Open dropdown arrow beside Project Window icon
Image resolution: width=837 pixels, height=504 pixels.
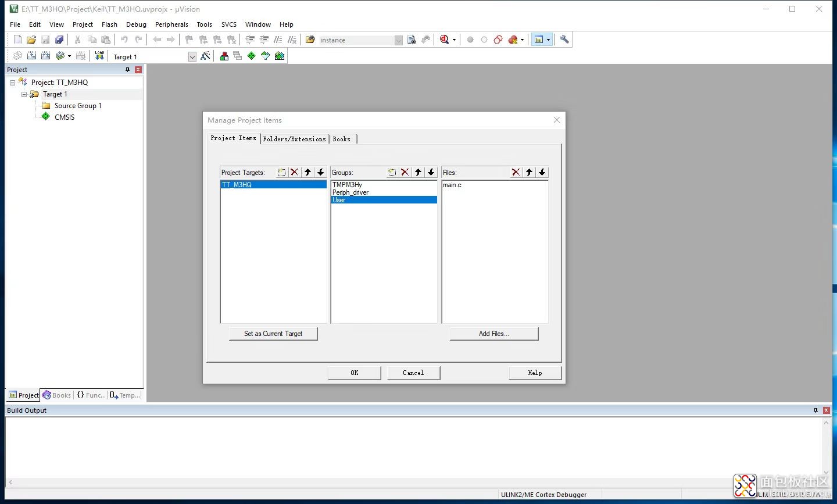(548, 40)
